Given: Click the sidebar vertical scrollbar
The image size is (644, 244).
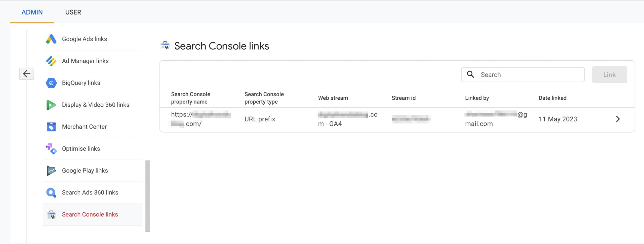Looking at the screenshot, I should (148, 196).
